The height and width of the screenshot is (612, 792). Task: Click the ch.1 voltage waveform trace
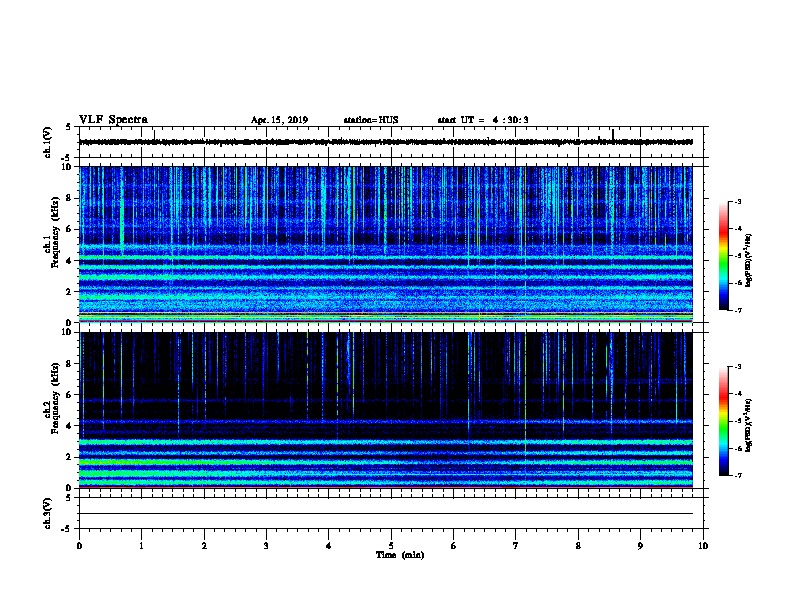pos(386,142)
